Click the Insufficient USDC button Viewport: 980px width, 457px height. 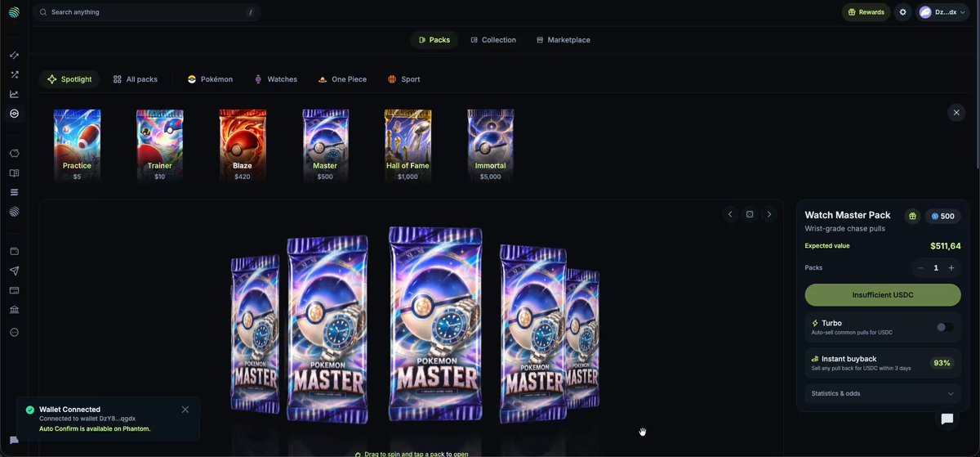pos(883,295)
